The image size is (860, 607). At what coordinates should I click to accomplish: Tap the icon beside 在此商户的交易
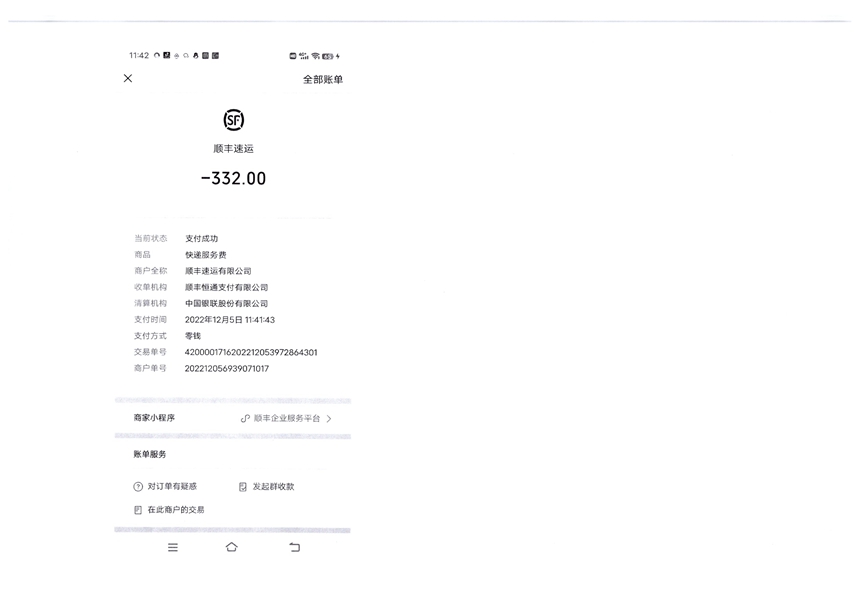click(138, 510)
